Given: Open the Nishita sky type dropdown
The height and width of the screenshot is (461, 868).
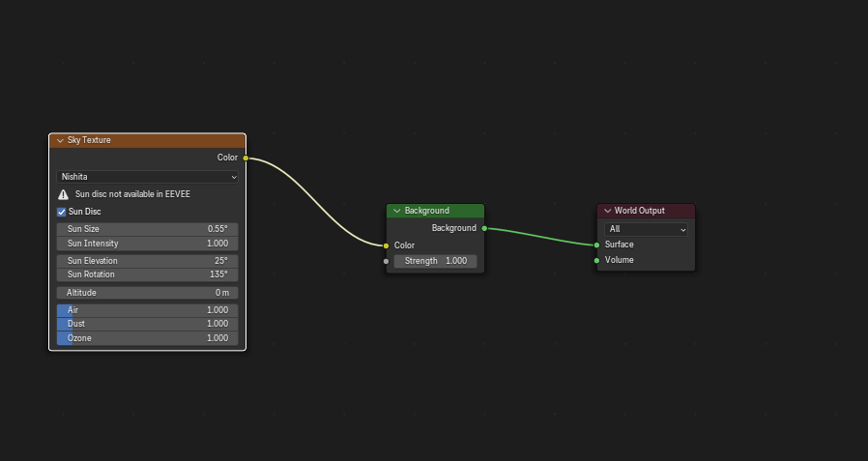Looking at the screenshot, I should click(147, 177).
